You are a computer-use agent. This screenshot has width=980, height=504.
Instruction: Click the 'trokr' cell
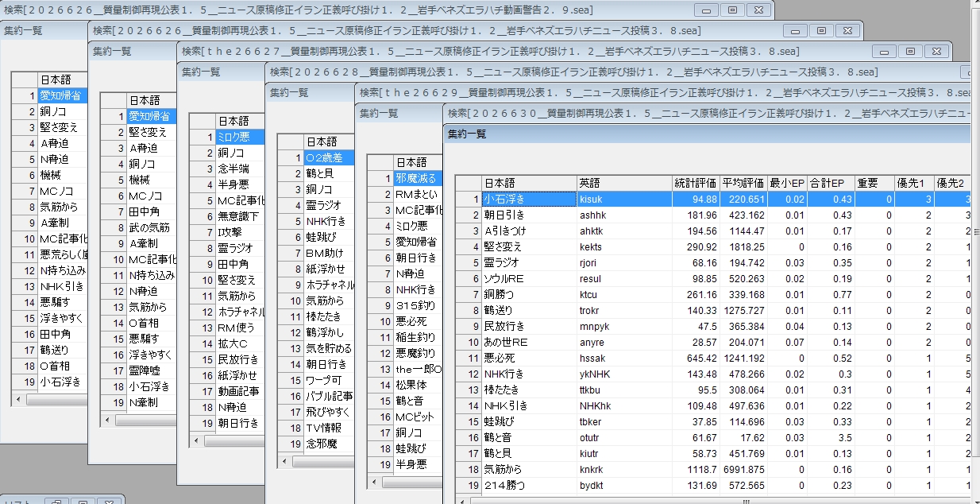(x=623, y=310)
